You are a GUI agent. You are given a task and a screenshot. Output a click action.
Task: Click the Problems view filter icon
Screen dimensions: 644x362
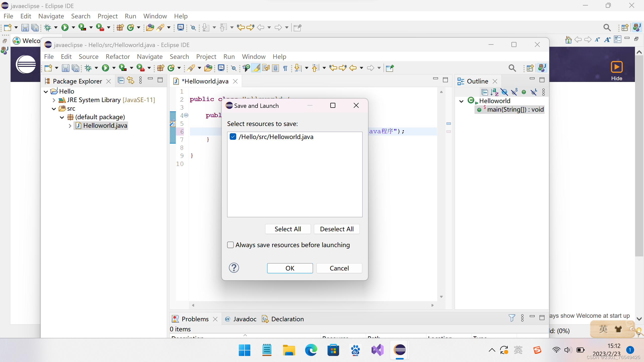512,318
